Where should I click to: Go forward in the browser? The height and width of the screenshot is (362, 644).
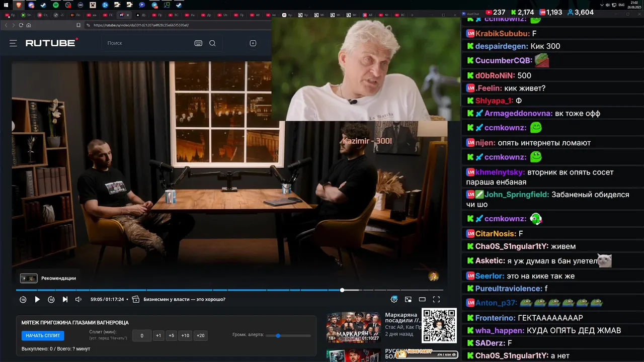click(x=14, y=25)
